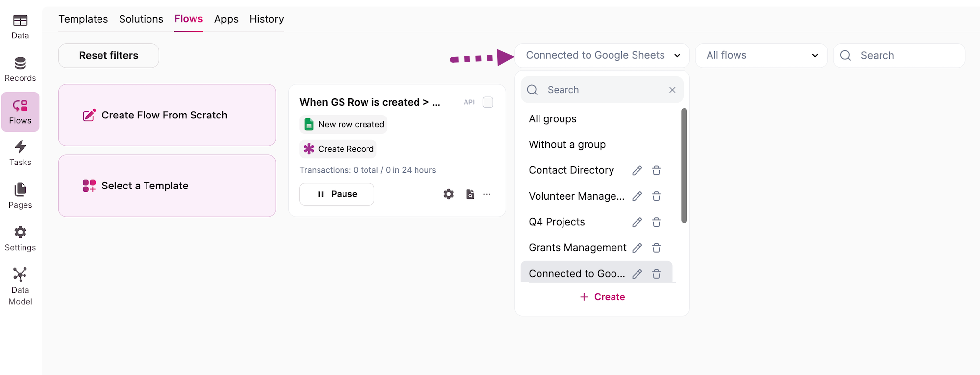Delete the Grants Management group
980x375 pixels.
click(657, 248)
